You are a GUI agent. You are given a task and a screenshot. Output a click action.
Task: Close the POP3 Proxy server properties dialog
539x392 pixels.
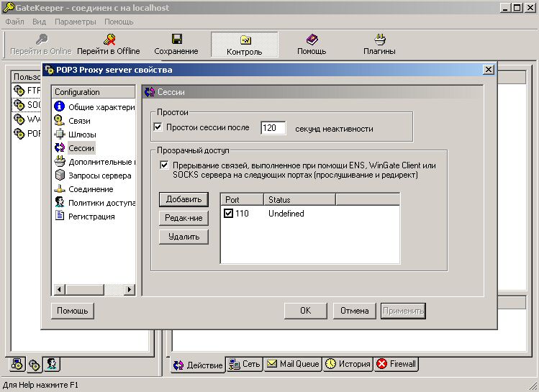click(488, 70)
